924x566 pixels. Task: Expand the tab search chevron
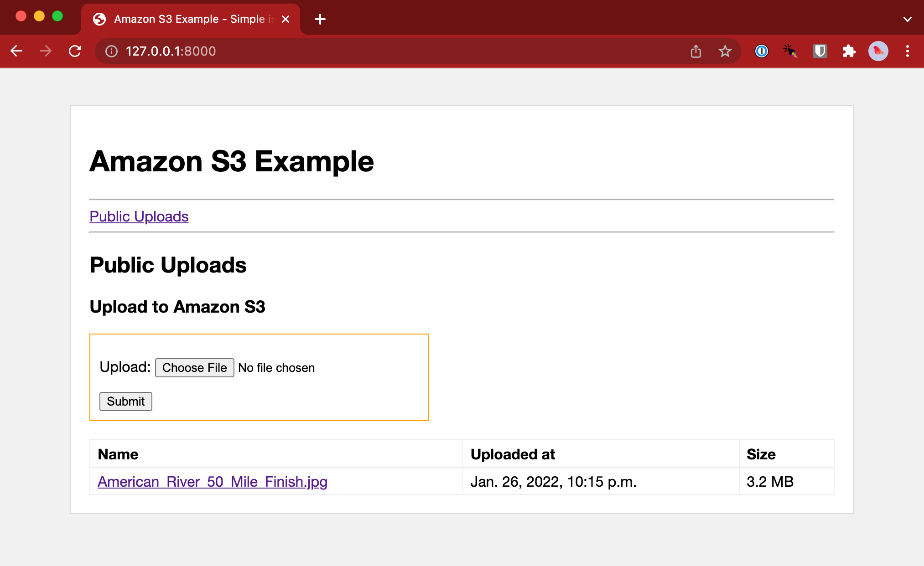point(907,19)
